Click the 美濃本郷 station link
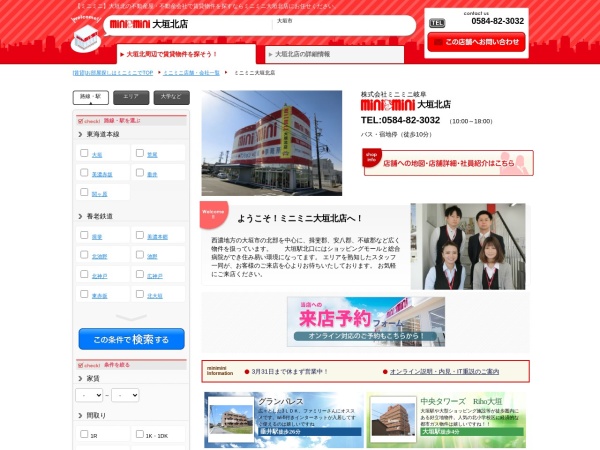Viewport: 600px width, 450px height. click(x=158, y=237)
